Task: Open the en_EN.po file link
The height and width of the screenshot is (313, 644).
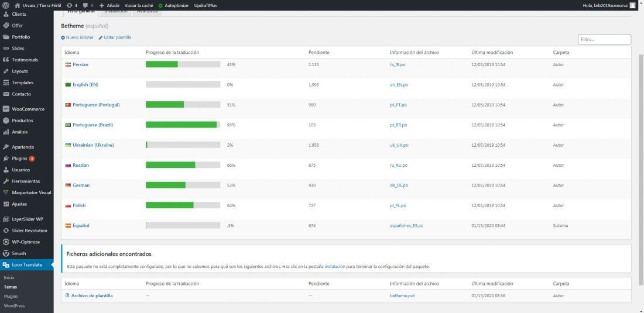Action: [x=399, y=85]
